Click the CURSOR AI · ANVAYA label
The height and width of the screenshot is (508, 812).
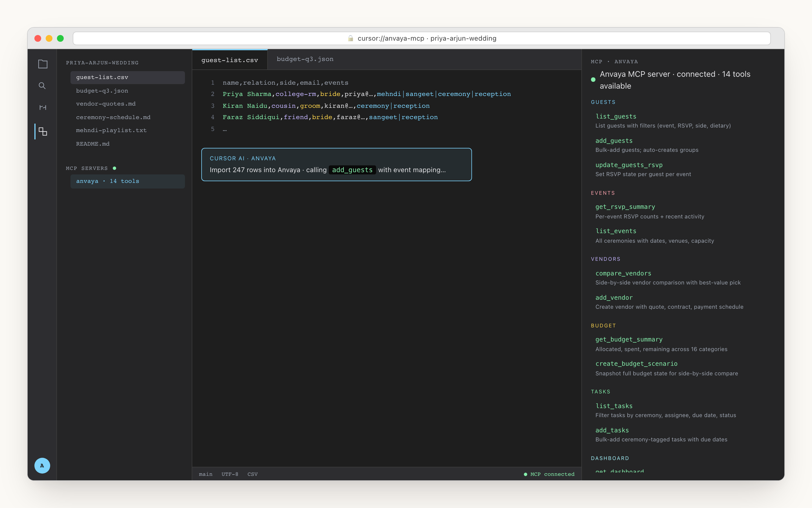[242, 158]
